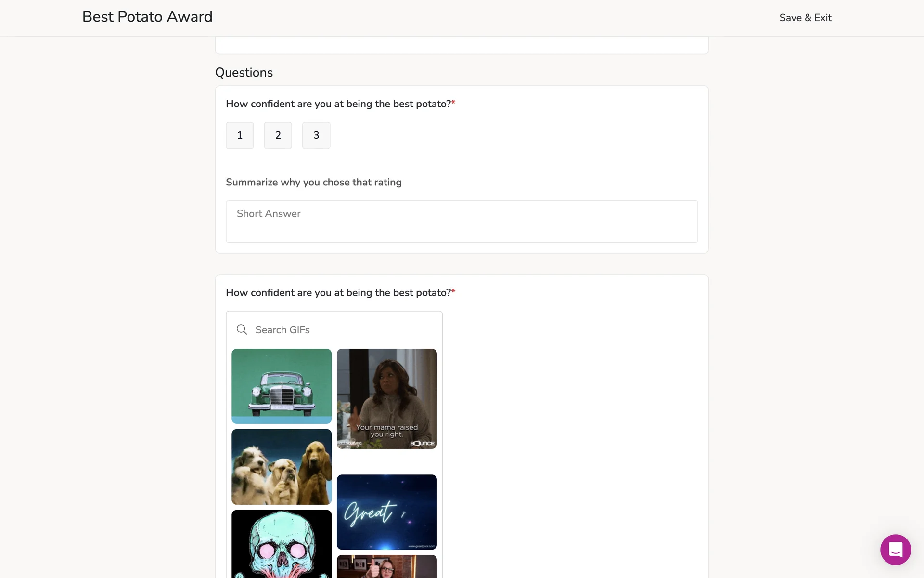Image resolution: width=924 pixels, height=578 pixels.
Task: Open the chat support bubble icon
Action: pyautogui.click(x=895, y=550)
